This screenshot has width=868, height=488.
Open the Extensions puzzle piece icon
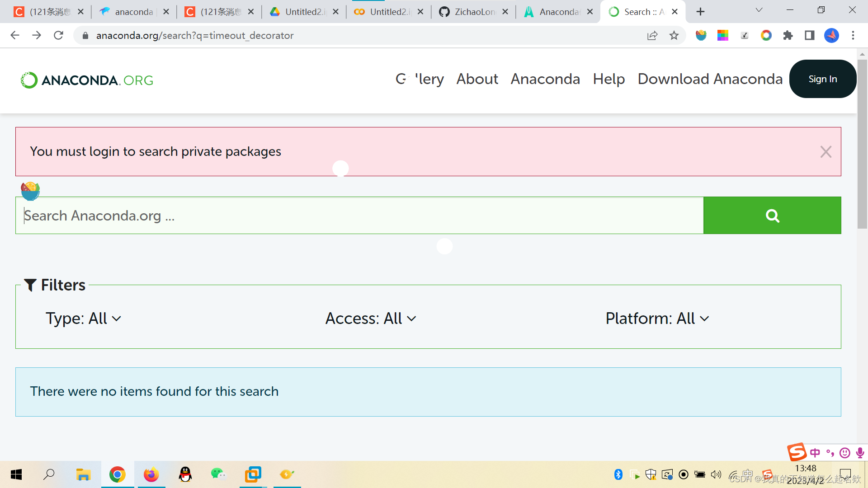788,35
